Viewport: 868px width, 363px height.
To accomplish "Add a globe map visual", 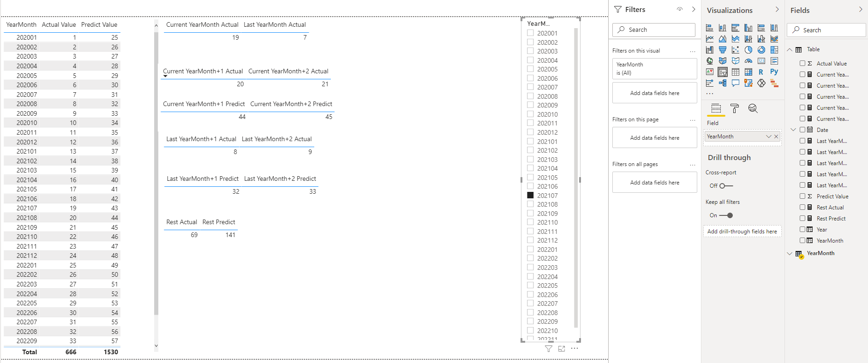I will click(x=710, y=61).
